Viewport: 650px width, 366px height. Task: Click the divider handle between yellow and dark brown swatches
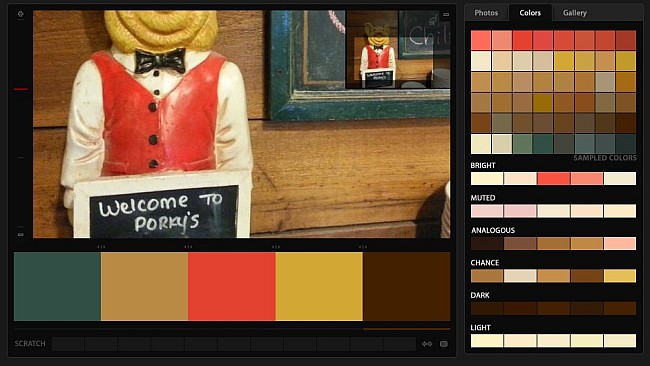(363, 247)
